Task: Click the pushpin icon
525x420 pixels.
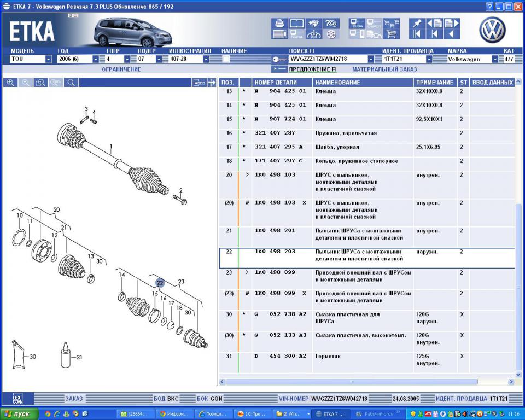Action: (x=417, y=23)
